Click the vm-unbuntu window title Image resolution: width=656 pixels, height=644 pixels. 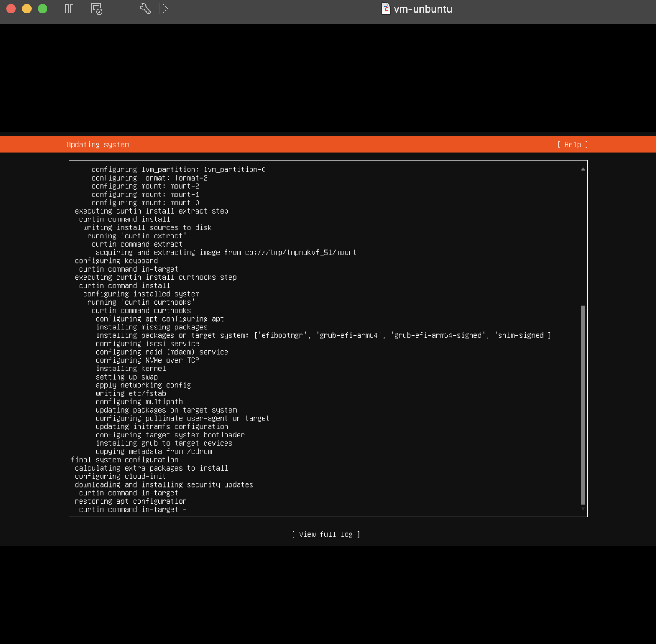(423, 9)
